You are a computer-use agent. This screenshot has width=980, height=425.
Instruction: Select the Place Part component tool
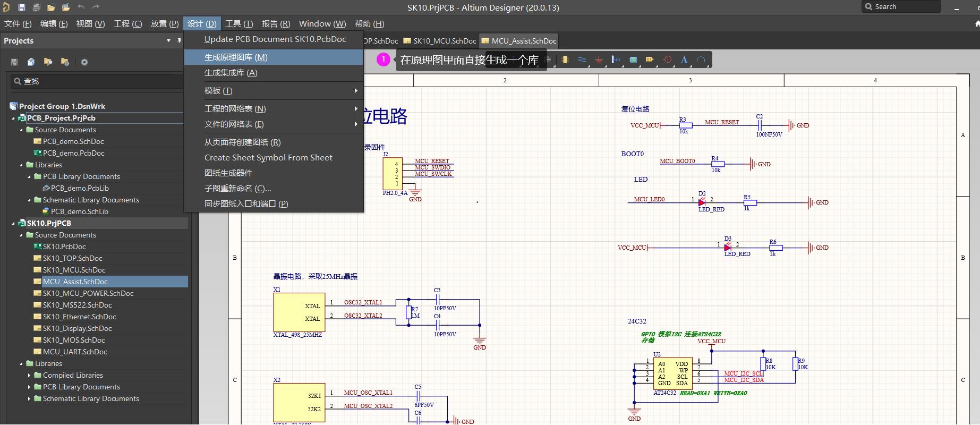point(565,60)
